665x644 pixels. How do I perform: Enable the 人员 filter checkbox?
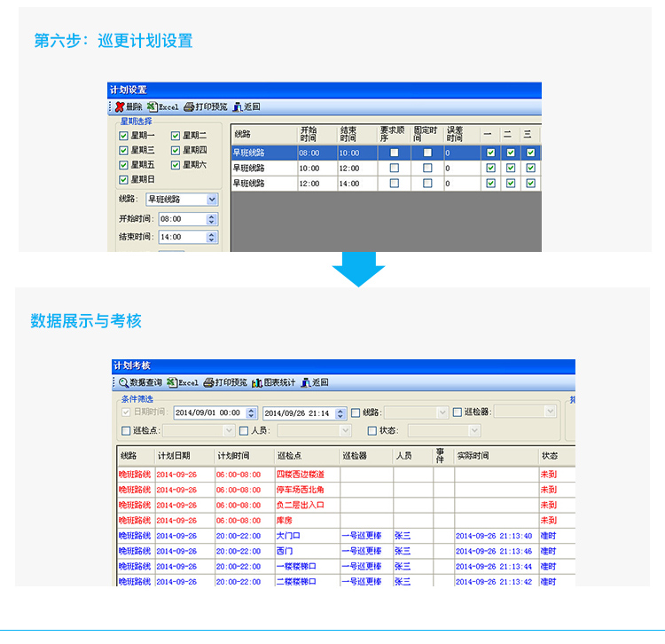click(x=244, y=431)
